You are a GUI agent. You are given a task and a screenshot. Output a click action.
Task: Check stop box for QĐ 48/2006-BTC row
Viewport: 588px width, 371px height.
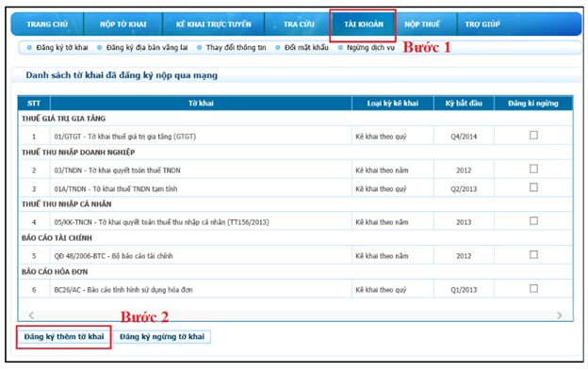[533, 254]
